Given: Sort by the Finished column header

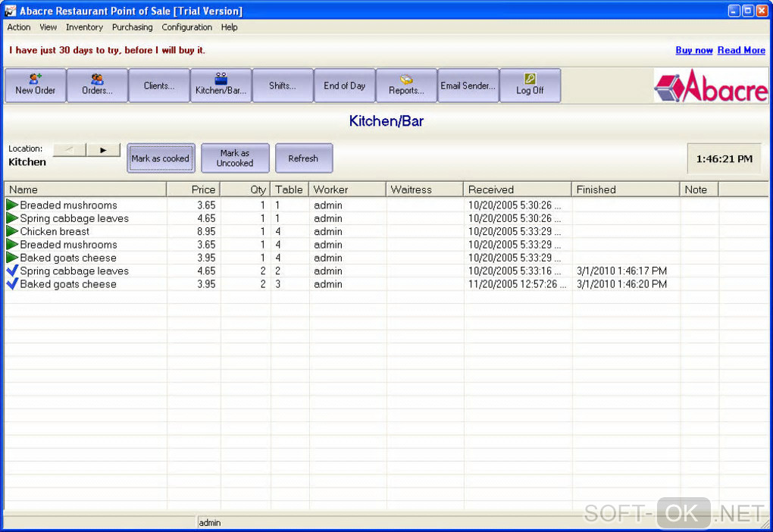Looking at the screenshot, I should point(625,189).
